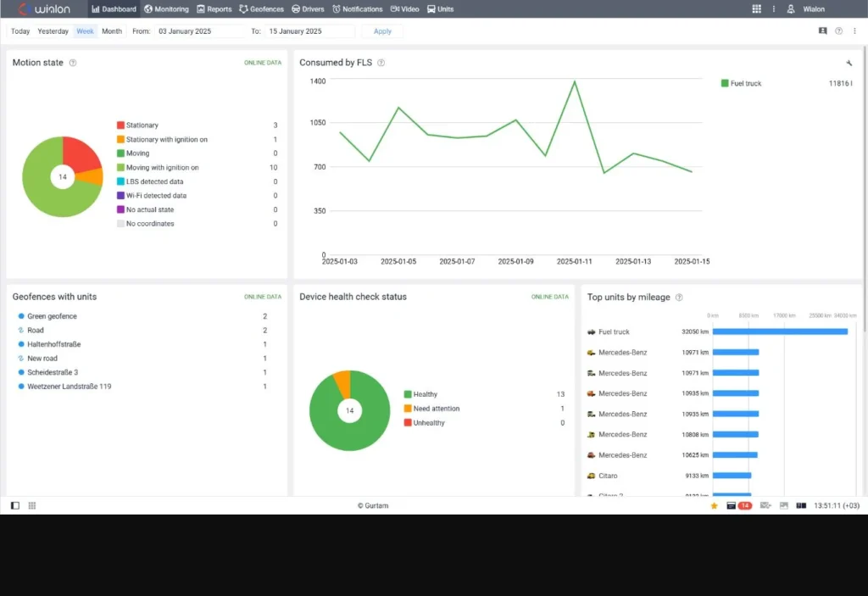Image resolution: width=868 pixels, height=596 pixels.
Task: Click the Fuel truck mileage row icon
Action: tap(591, 331)
